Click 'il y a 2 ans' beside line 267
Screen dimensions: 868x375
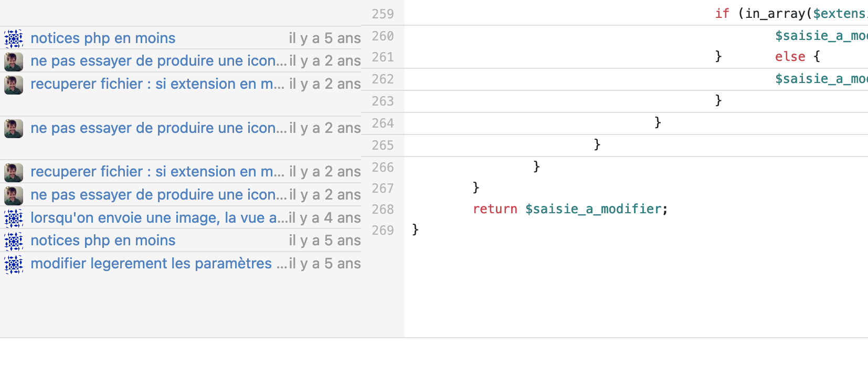(325, 195)
